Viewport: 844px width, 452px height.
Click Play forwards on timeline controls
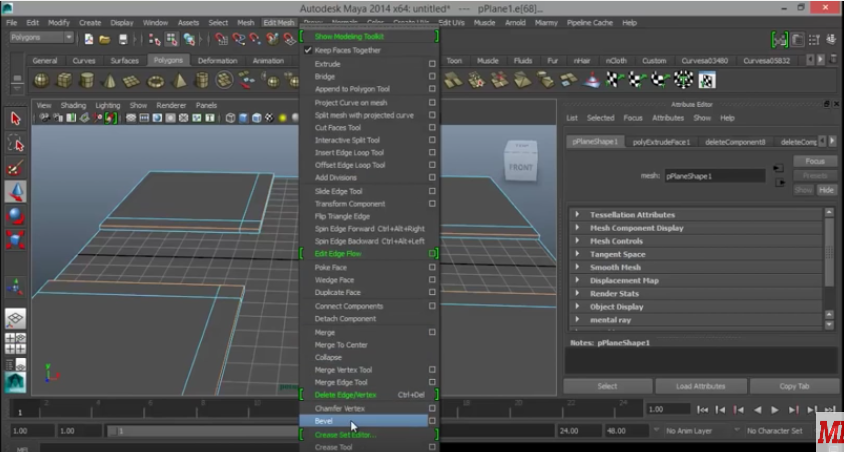775,409
